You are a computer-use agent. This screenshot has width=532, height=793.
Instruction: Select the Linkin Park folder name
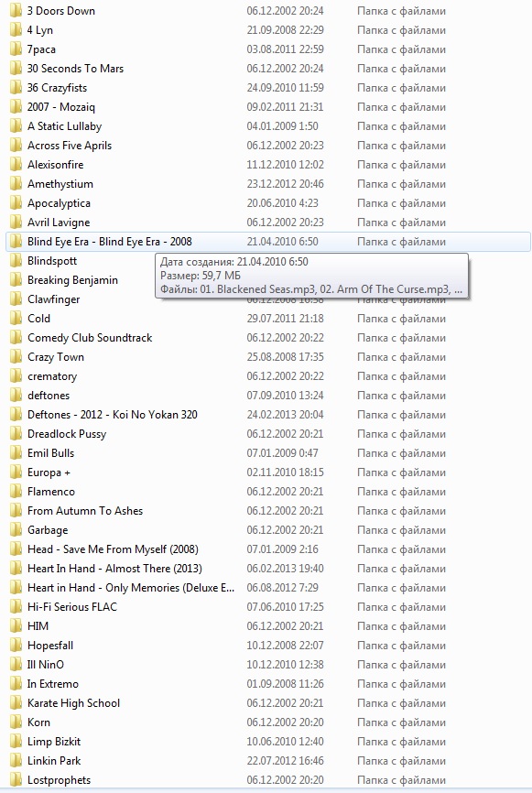tap(54, 761)
